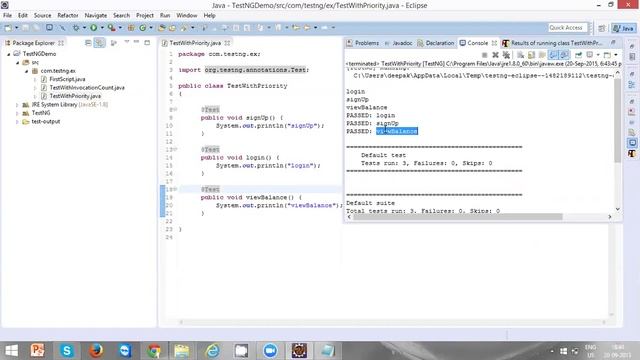Click "Tests run: 3, Failures: 0" line
This screenshot has width=640, height=360.
pyautogui.click(x=427, y=163)
